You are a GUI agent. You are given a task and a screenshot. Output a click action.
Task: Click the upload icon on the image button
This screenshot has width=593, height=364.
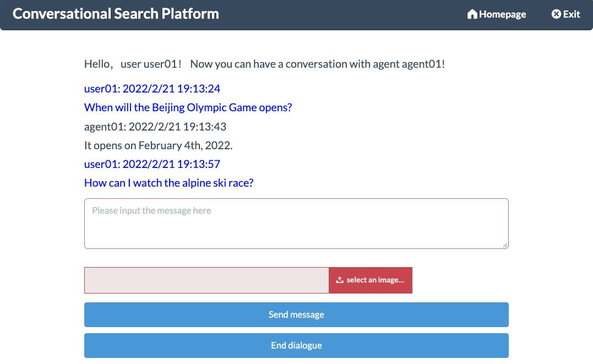click(340, 280)
